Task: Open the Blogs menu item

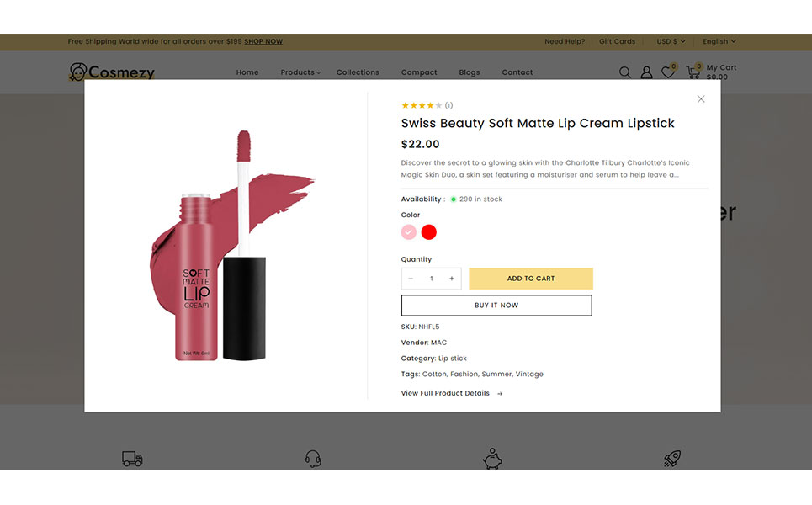Action: (470, 72)
